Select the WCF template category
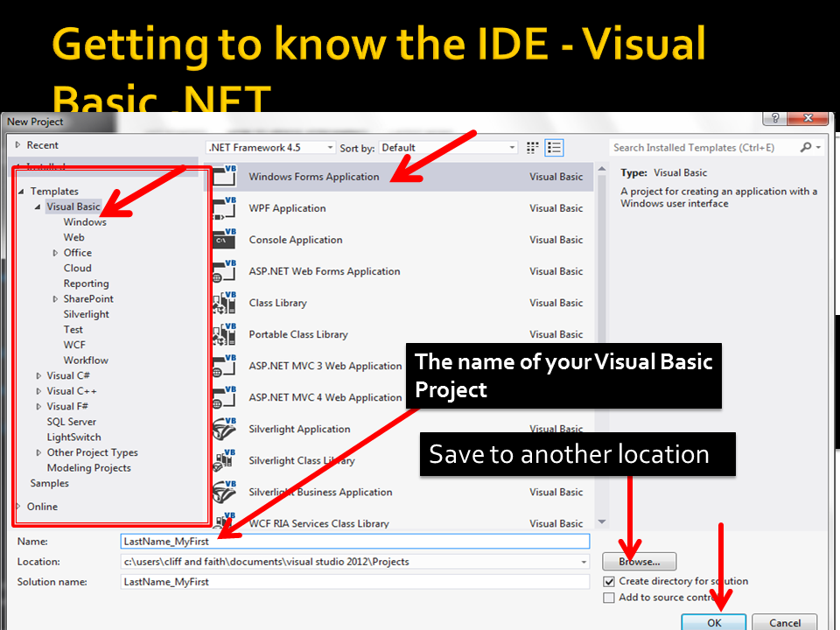Image resolution: width=840 pixels, height=630 pixels. coord(74,345)
